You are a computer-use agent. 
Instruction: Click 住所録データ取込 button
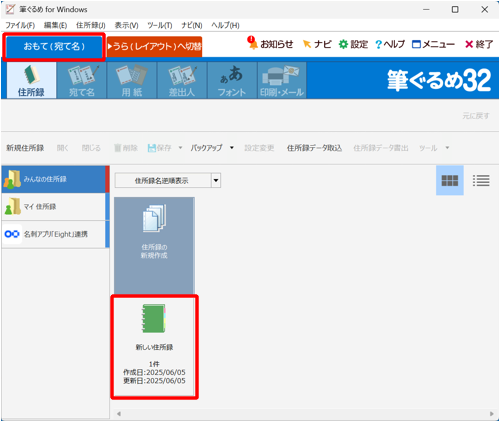coord(314,148)
